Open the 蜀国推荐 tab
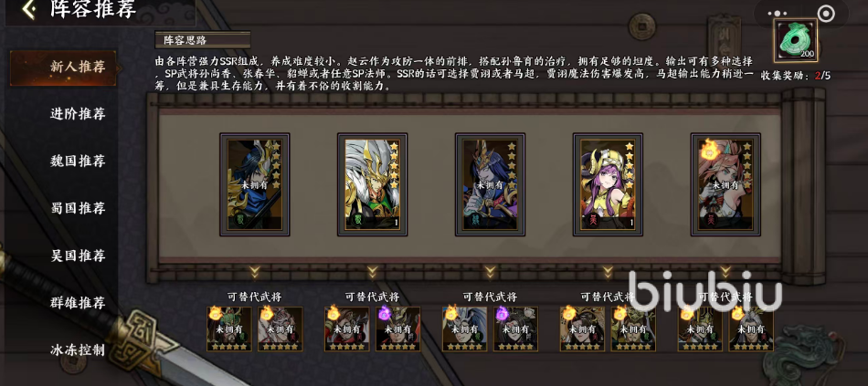This screenshot has height=386, width=868. (78, 208)
